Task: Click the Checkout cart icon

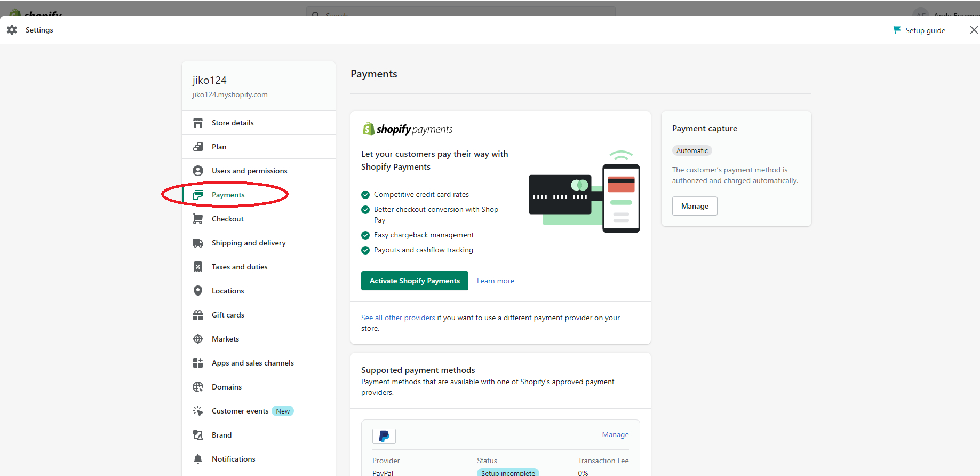Action: click(198, 219)
